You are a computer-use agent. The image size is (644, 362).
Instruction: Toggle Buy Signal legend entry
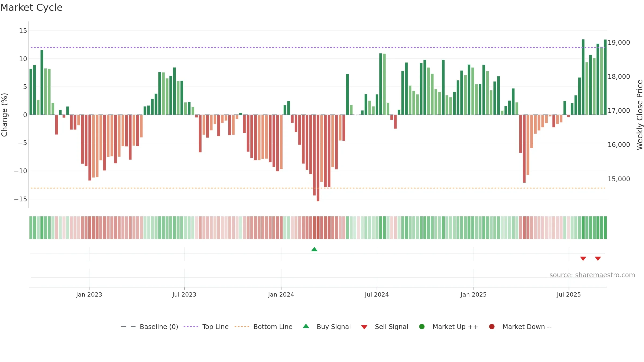327,327
